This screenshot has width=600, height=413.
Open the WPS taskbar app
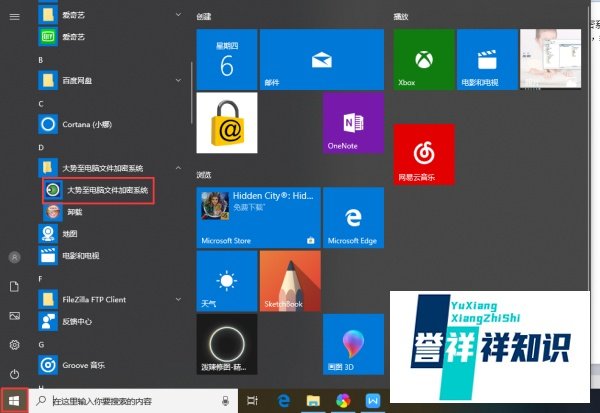pos(373,401)
